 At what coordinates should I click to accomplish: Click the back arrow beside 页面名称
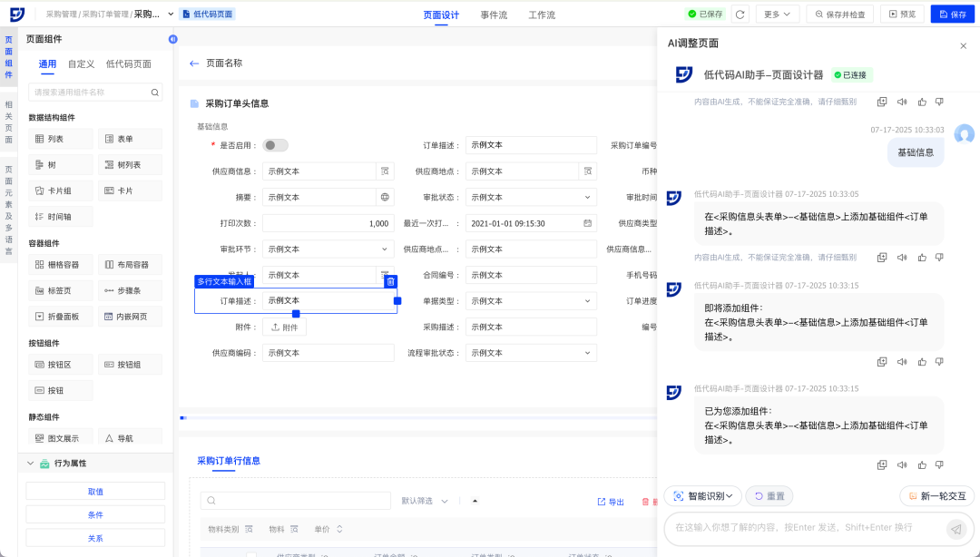point(193,64)
